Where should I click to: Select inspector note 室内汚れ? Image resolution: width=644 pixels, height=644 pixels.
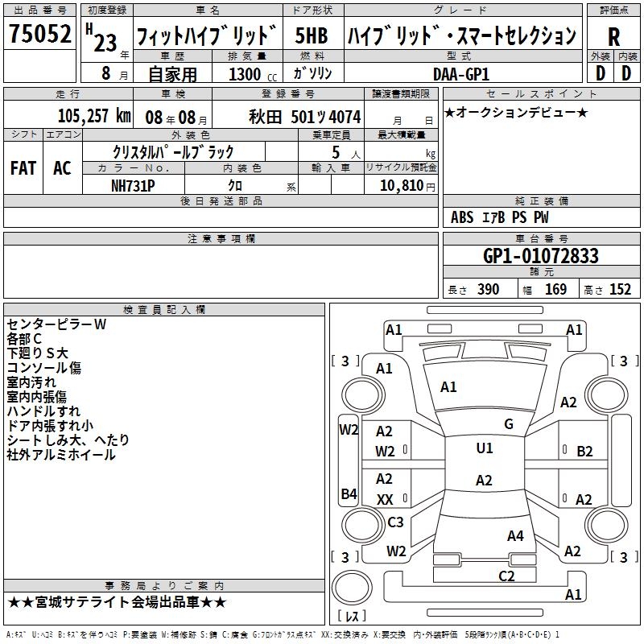point(31,382)
